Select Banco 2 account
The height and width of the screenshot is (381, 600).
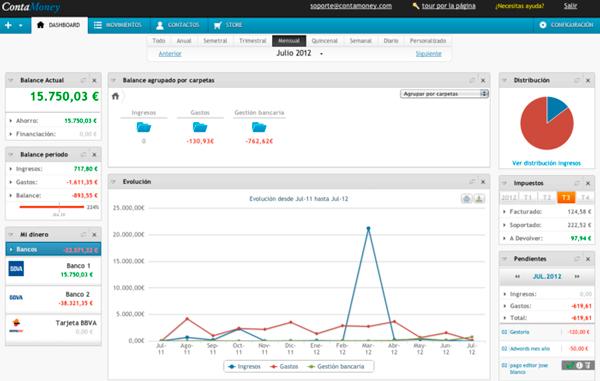click(53, 299)
